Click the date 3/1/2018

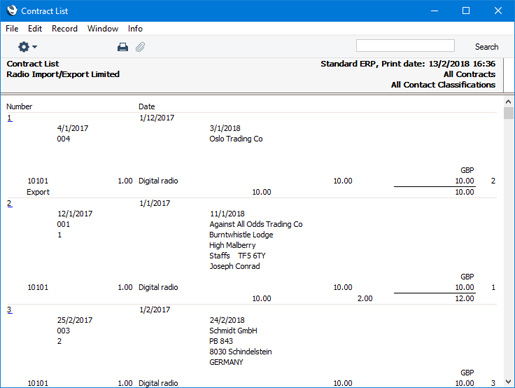point(225,128)
